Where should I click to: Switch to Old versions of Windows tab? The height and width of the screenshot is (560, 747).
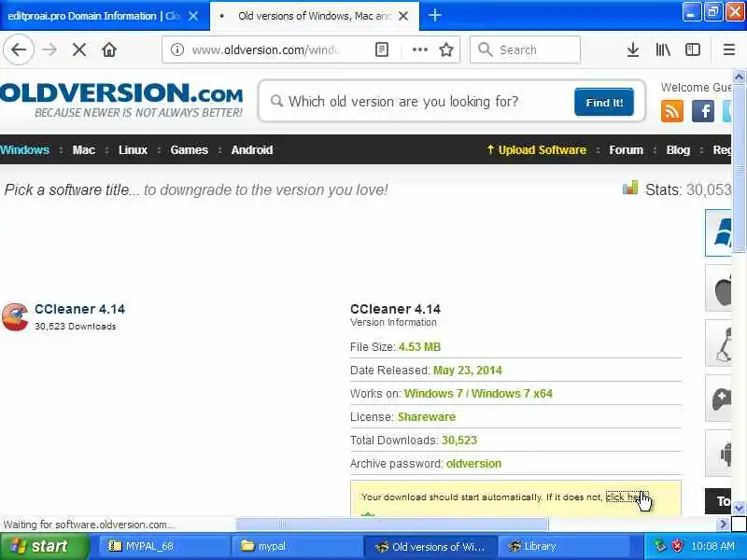click(x=314, y=16)
